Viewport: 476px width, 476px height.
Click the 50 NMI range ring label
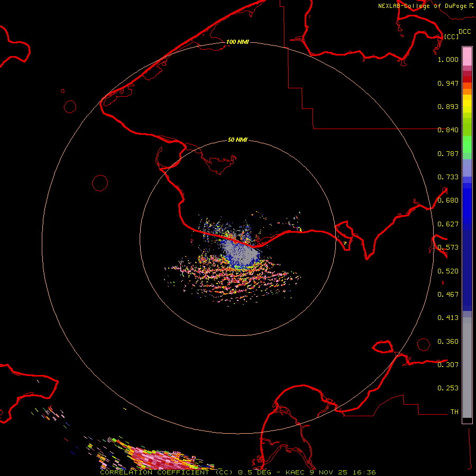(237, 140)
